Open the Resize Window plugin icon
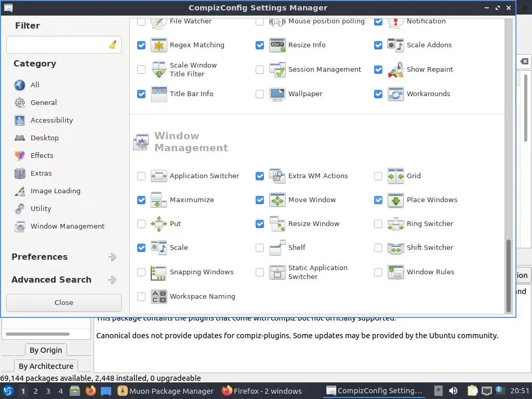 [277, 224]
